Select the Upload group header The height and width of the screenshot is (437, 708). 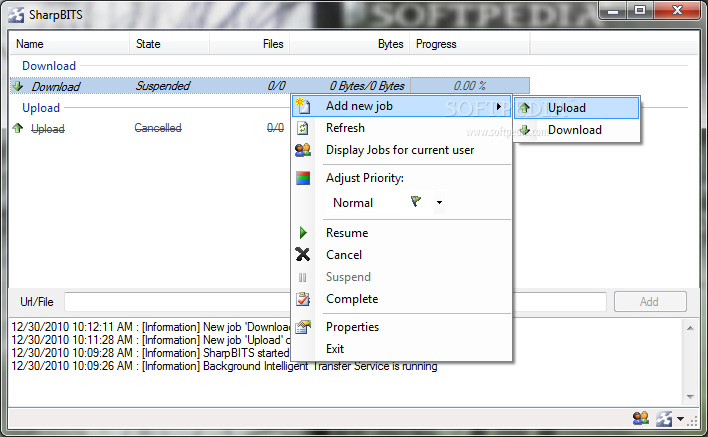tap(41, 108)
